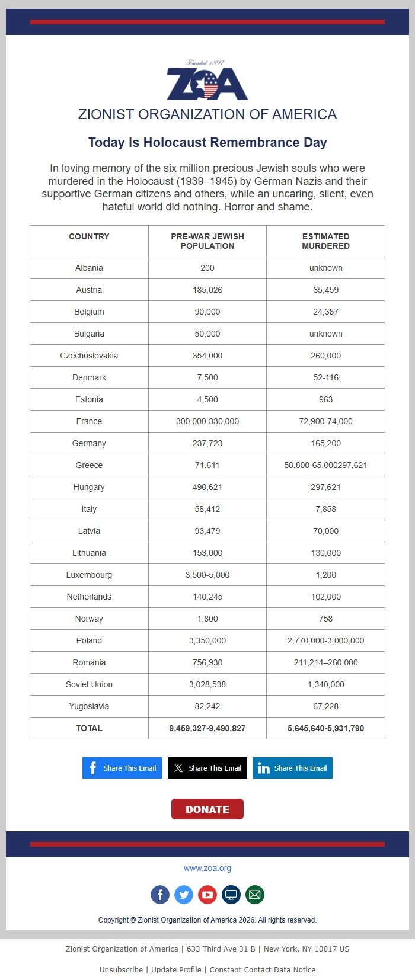Click the Estimated Murdered column header

pyautogui.click(x=325, y=241)
